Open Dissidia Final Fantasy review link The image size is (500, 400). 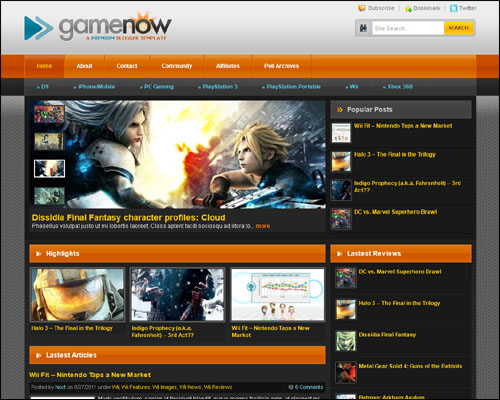(x=387, y=335)
